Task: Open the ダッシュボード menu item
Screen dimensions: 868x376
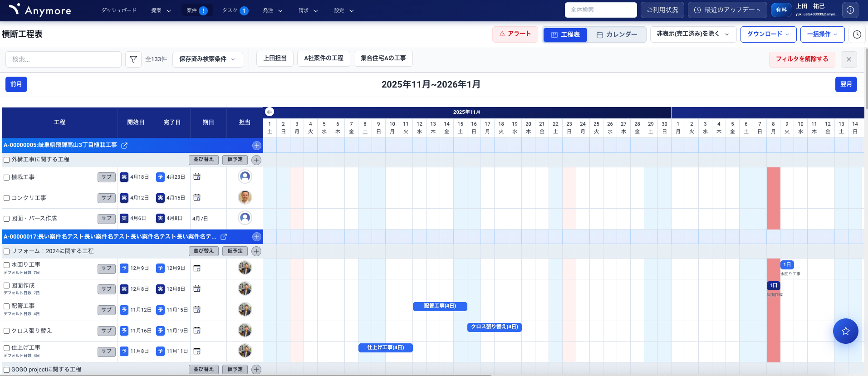Action: pos(119,10)
